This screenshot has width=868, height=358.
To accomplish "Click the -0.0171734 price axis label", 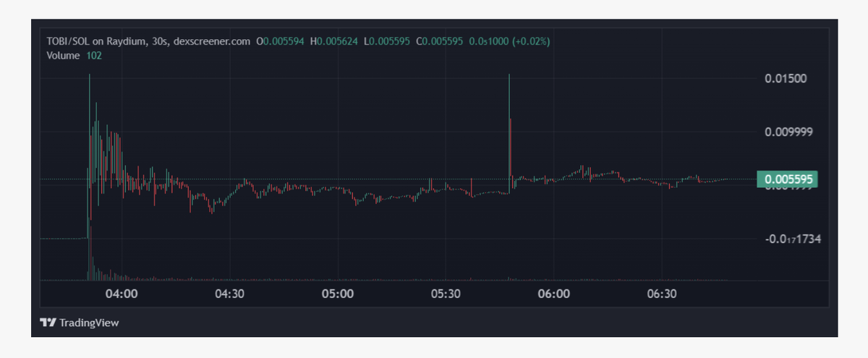I will (x=793, y=239).
